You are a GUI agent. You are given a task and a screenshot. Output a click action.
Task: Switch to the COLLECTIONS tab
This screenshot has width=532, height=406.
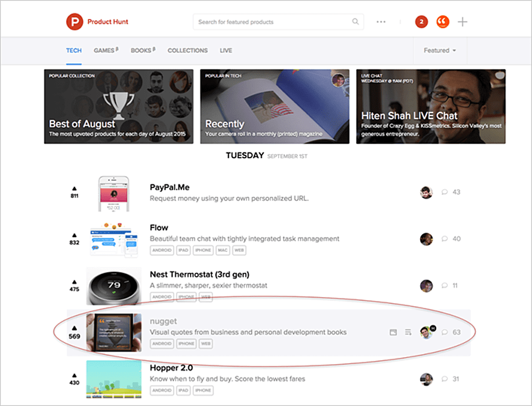[x=188, y=50]
